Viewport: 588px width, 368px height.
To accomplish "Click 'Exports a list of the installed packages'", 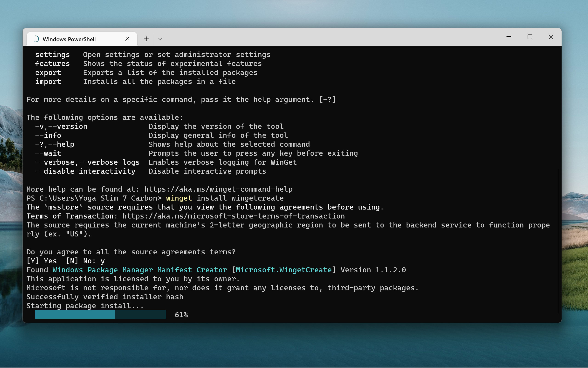I will coord(170,72).
